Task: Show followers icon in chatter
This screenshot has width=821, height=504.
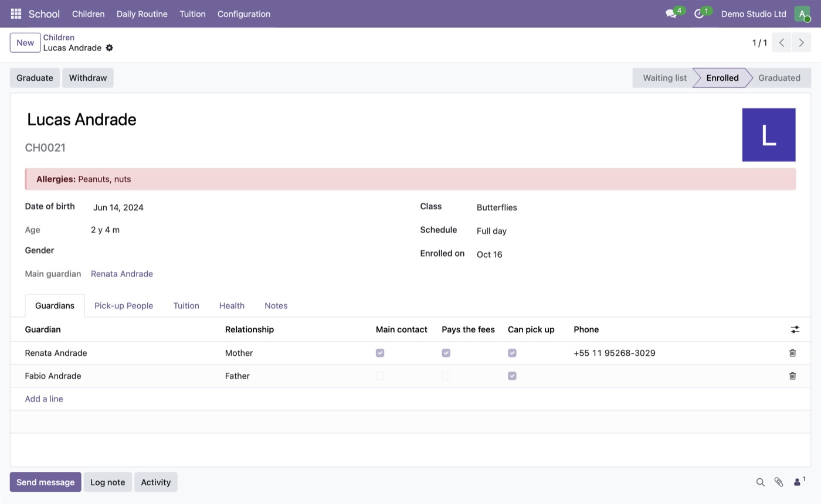Action: coord(799,482)
